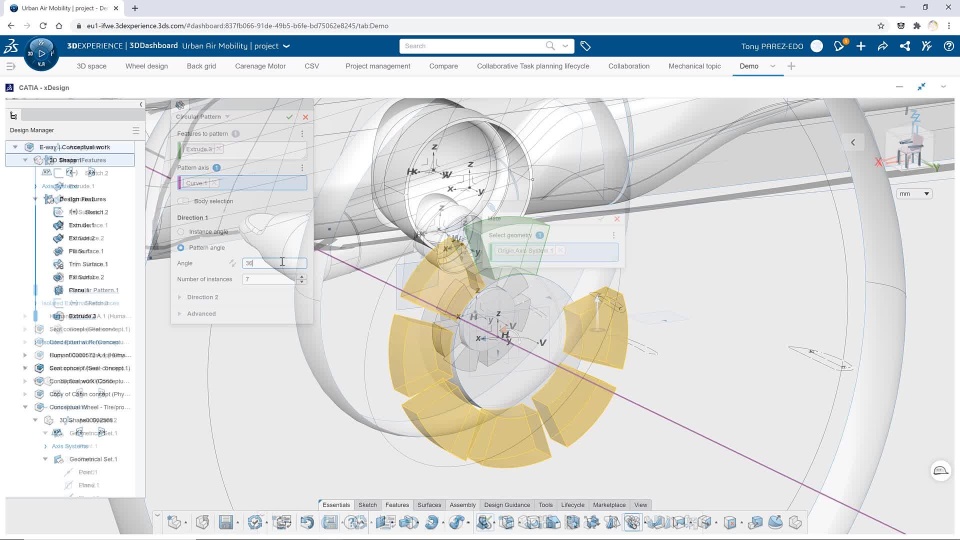The height and width of the screenshot is (540, 960).
Task: Click the Save icon in bottom toolbar
Action: (226, 522)
